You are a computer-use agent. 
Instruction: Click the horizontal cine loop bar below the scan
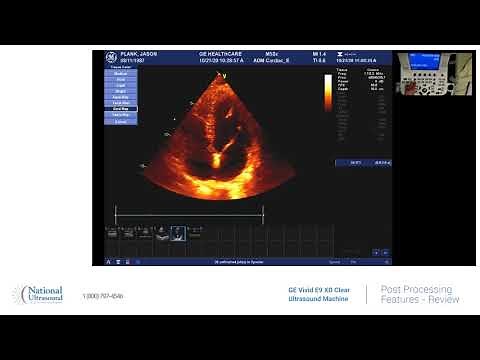(x=189, y=215)
